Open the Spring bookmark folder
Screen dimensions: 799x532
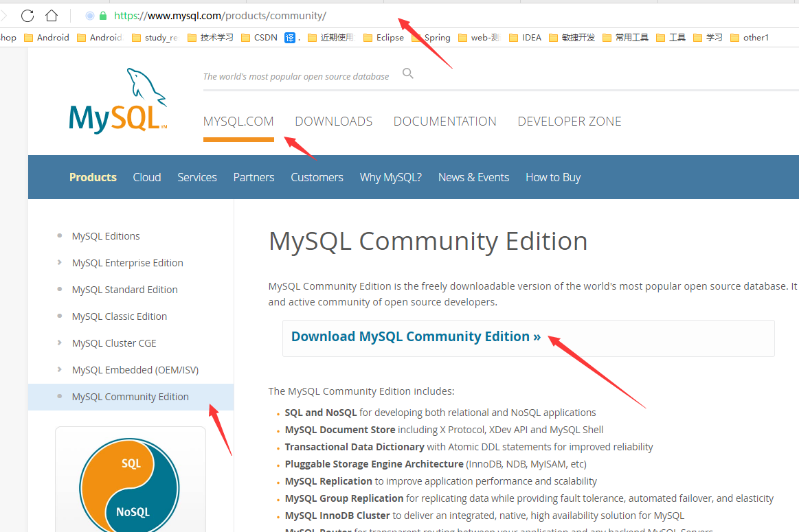(x=431, y=38)
